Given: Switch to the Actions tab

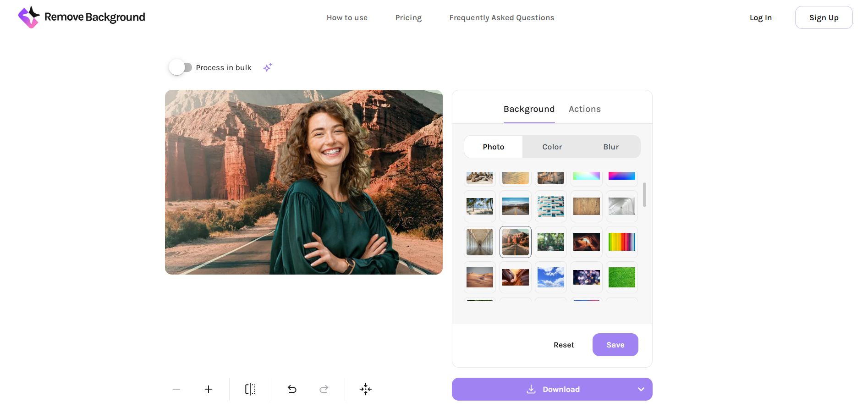Looking at the screenshot, I should click(584, 109).
